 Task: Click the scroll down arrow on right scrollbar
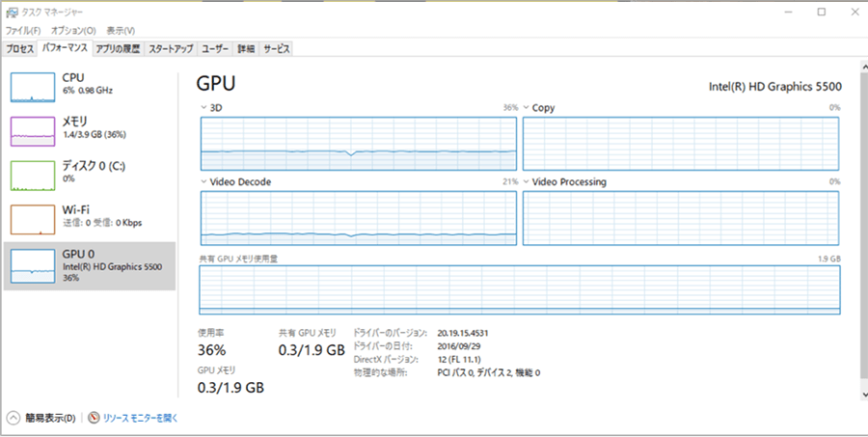click(x=860, y=394)
